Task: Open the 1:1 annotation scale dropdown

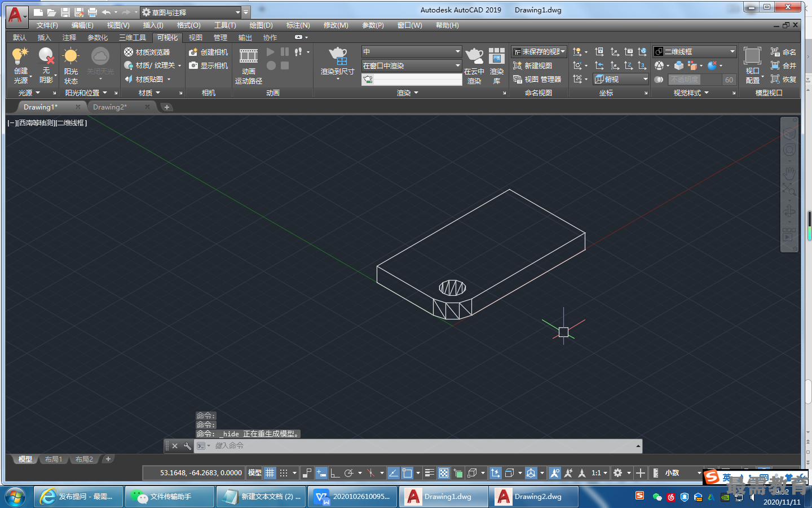Action: click(599, 473)
